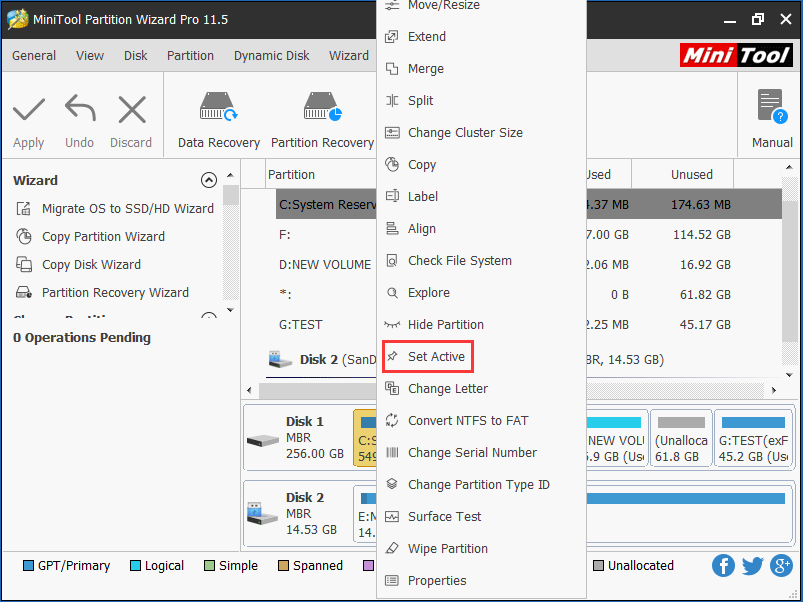This screenshot has height=602, width=803.
Task: Click the Surface Test icon
Action: [392, 517]
